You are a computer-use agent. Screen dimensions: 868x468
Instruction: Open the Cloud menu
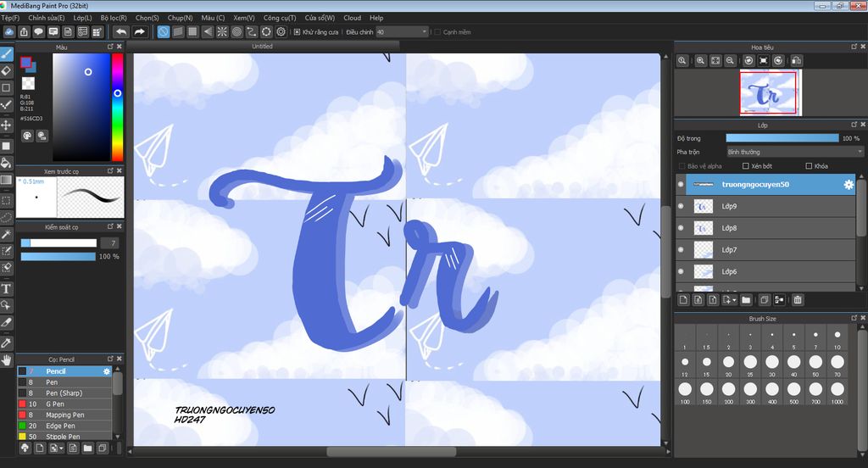[x=352, y=18]
